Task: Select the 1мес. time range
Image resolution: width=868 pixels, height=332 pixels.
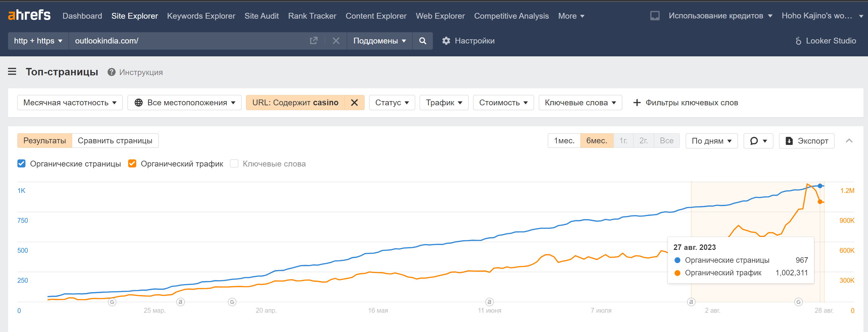Action: (564, 140)
